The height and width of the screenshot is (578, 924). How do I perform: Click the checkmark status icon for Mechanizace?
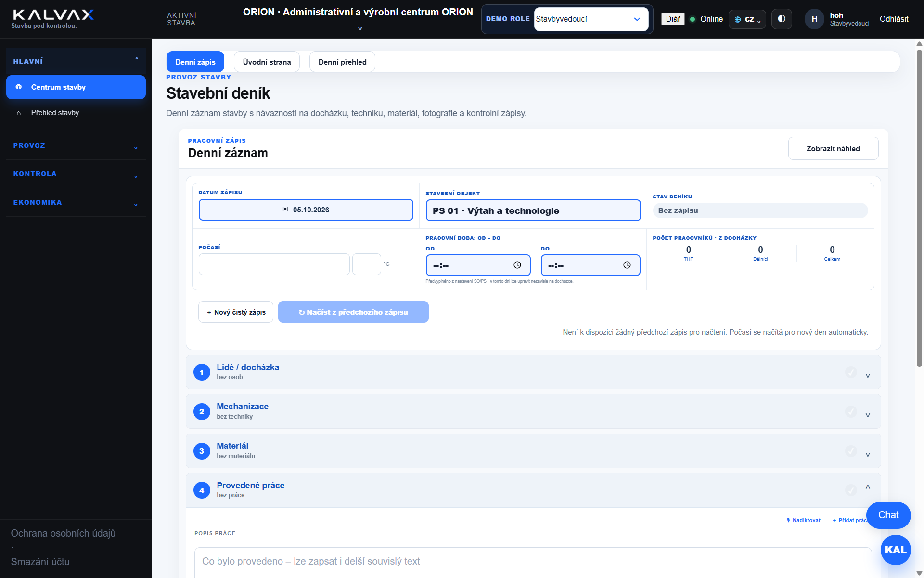click(x=851, y=411)
